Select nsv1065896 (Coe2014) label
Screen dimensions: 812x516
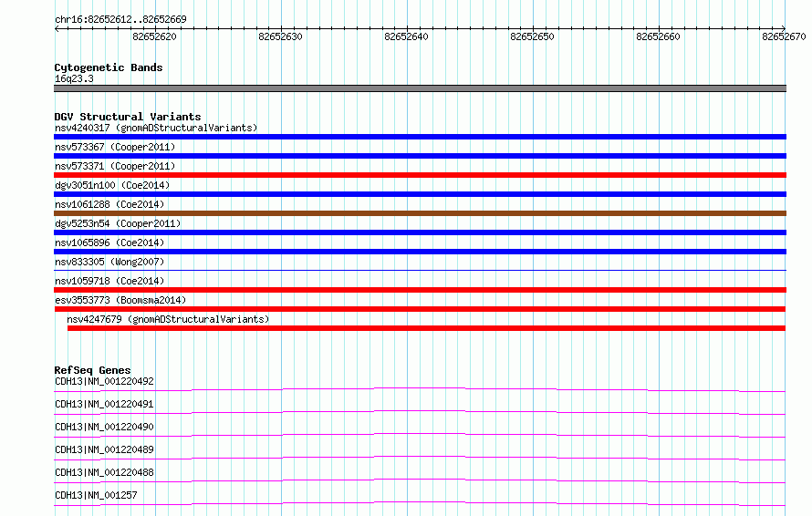point(109,243)
